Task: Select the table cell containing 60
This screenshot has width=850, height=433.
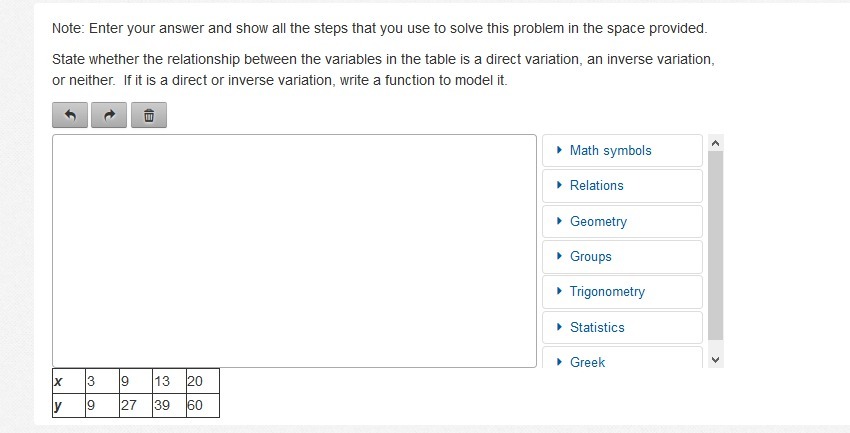Action: tap(201, 406)
